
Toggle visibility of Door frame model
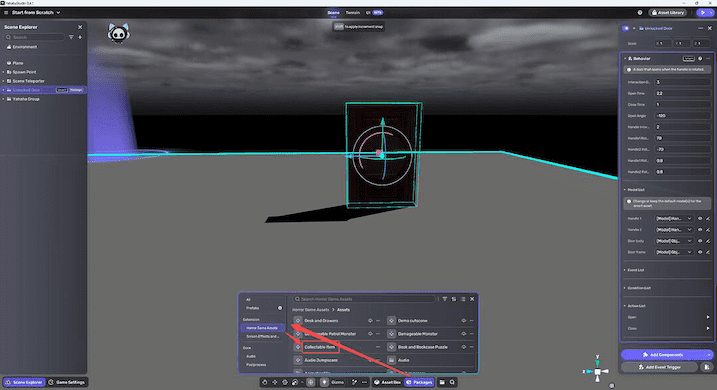click(700, 252)
